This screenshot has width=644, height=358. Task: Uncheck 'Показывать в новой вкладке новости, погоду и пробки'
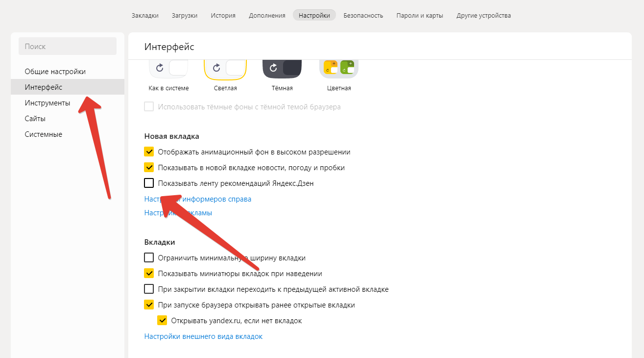coord(149,168)
